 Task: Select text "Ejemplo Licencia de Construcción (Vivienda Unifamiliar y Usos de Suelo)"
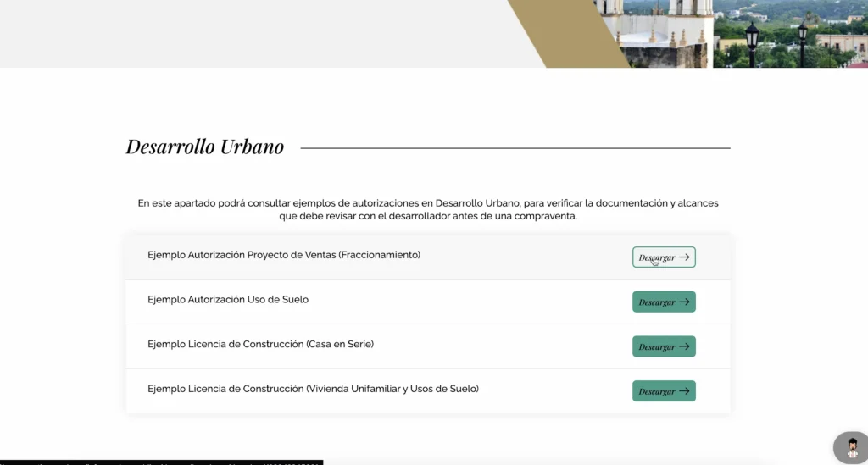pyautogui.click(x=314, y=389)
